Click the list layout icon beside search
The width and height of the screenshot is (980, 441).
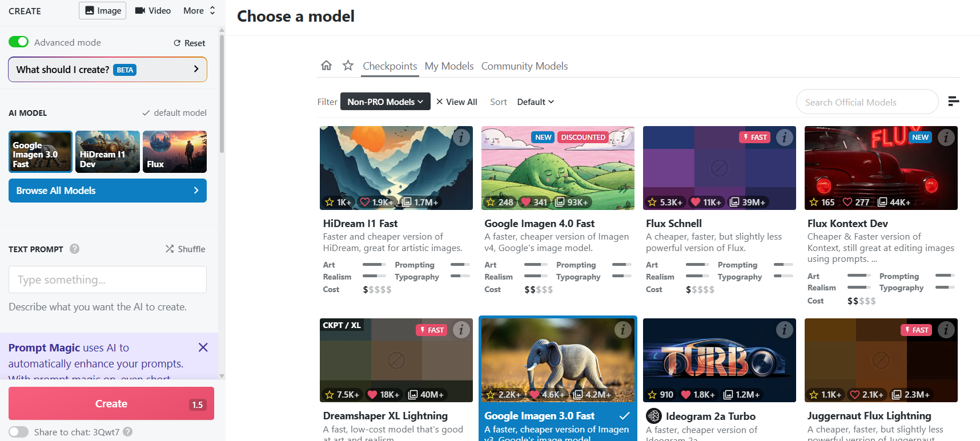953,102
